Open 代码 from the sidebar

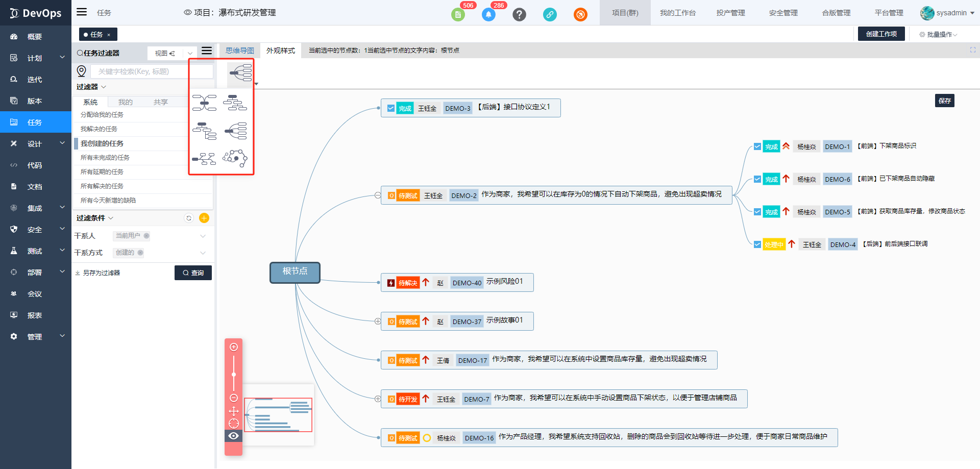[x=35, y=165]
